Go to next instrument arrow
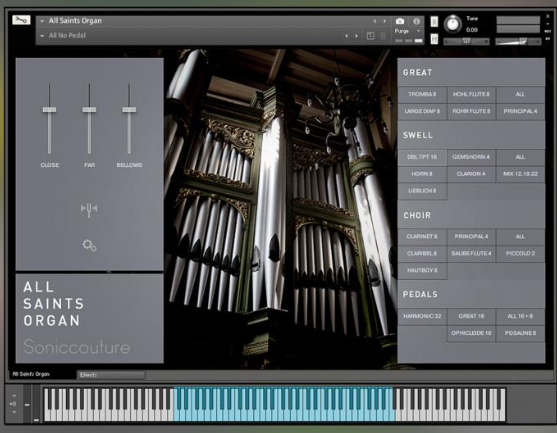Image resolution: width=557 pixels, height=433 pixels. click(384, 21)
